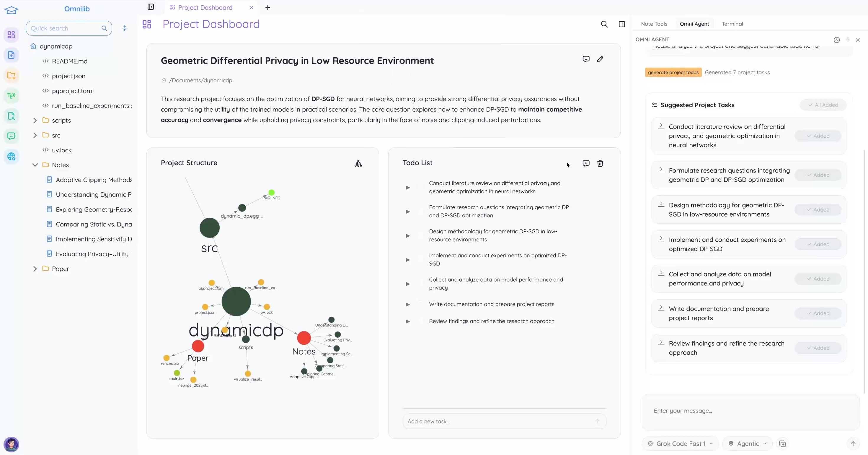Check off the literature review todo item
Screen dimensions: 868x455
[420, 188]
